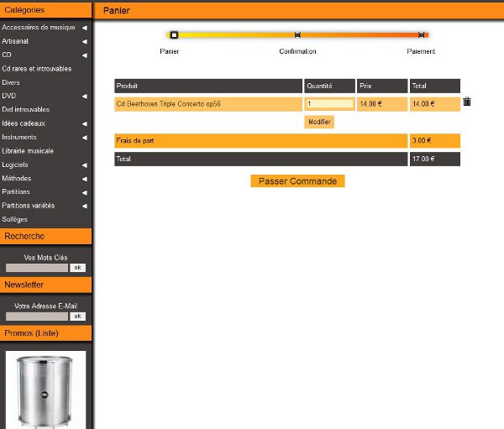
Task: Select the Solfèges category
Action: 15,219
